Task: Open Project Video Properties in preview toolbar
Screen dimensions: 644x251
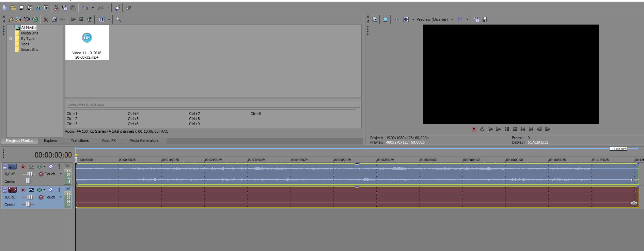Action: point(375,19)
